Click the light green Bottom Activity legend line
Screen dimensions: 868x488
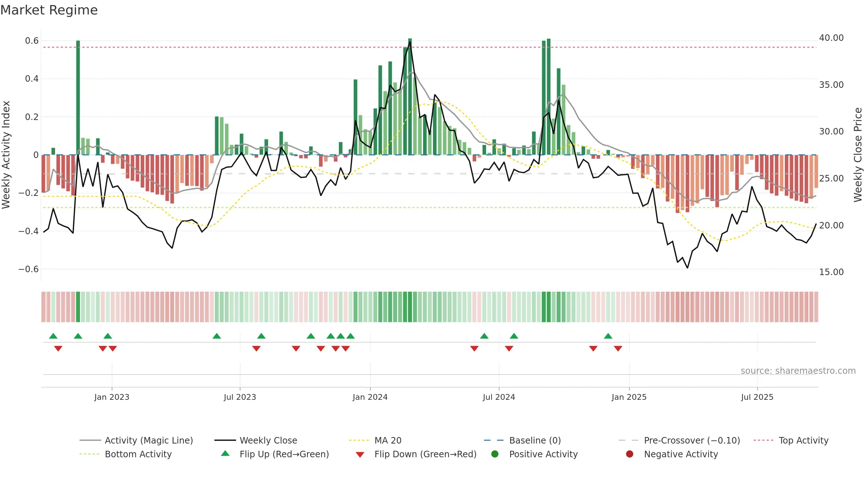tap(89, 454)
